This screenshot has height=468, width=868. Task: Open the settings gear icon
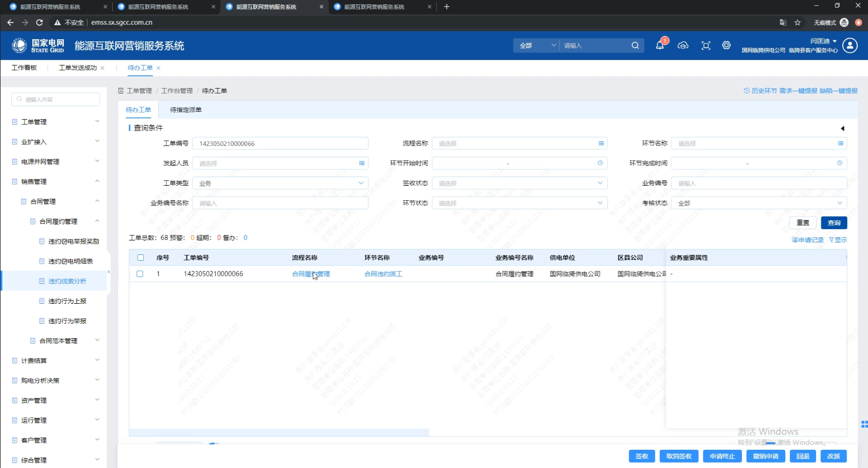coord(726,46)
